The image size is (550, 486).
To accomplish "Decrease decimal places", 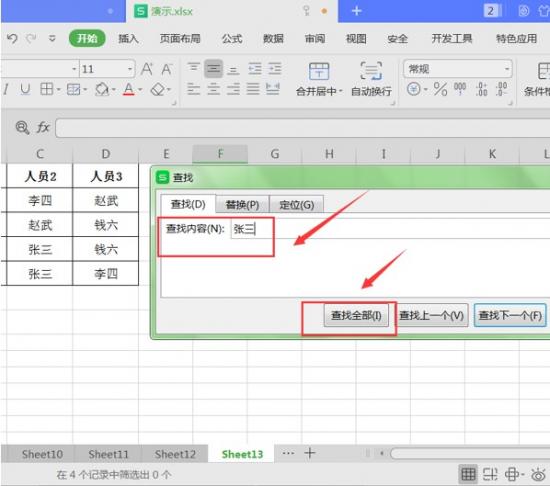I will 502,89.
